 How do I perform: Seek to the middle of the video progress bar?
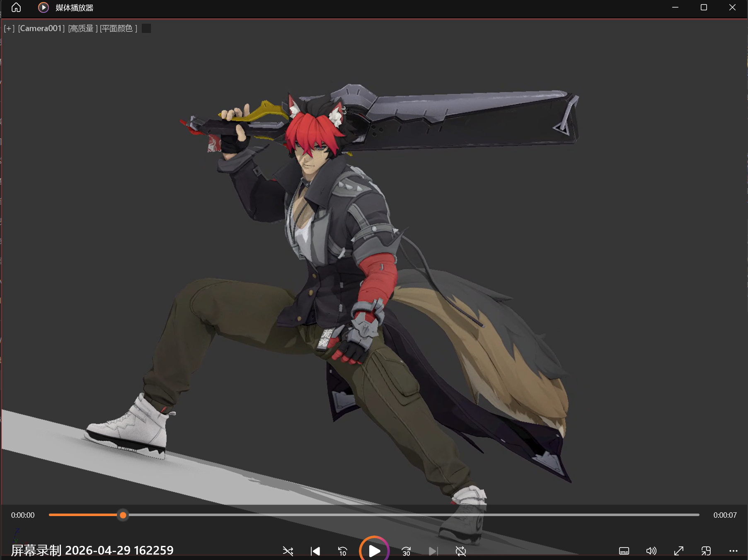click(x=374, y=515)
